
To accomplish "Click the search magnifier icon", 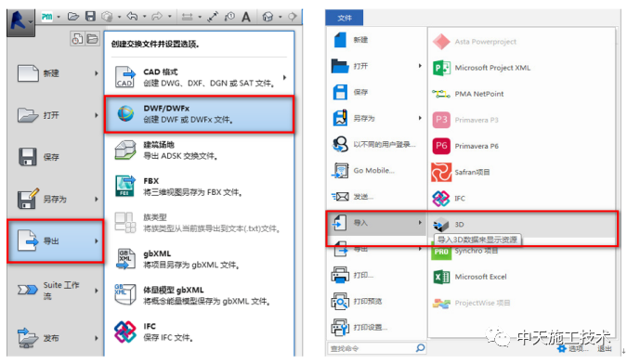I will 420,348.
